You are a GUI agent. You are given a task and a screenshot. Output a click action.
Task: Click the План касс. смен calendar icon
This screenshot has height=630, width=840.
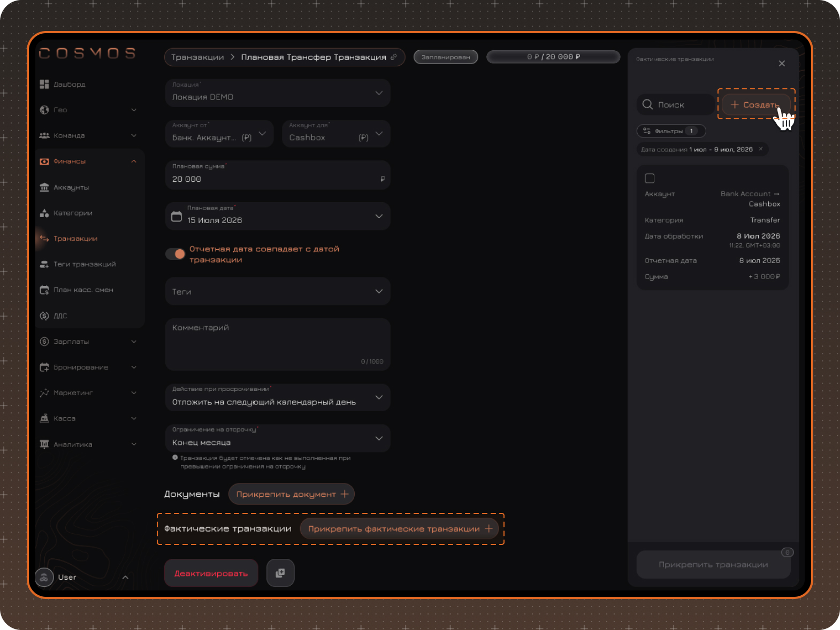[x=44, y=290]
